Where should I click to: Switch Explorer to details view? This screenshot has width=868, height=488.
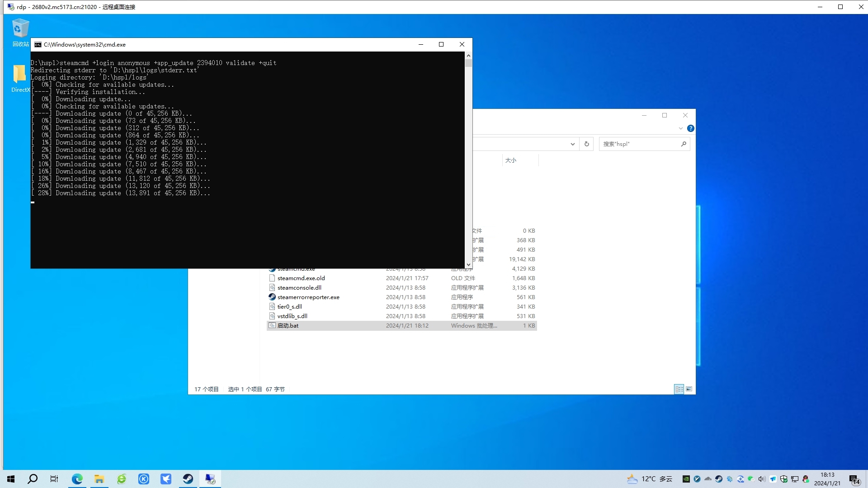[679, 389]
